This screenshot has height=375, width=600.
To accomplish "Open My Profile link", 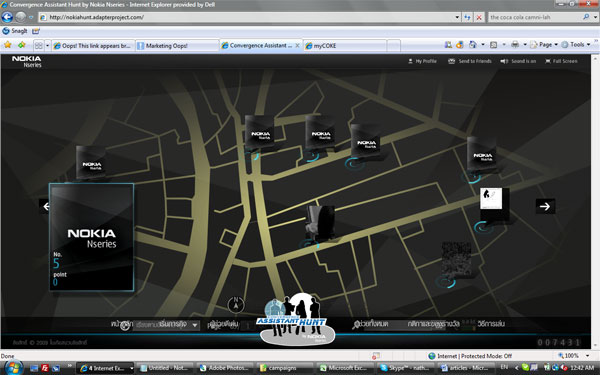I will tap(422, 61).
